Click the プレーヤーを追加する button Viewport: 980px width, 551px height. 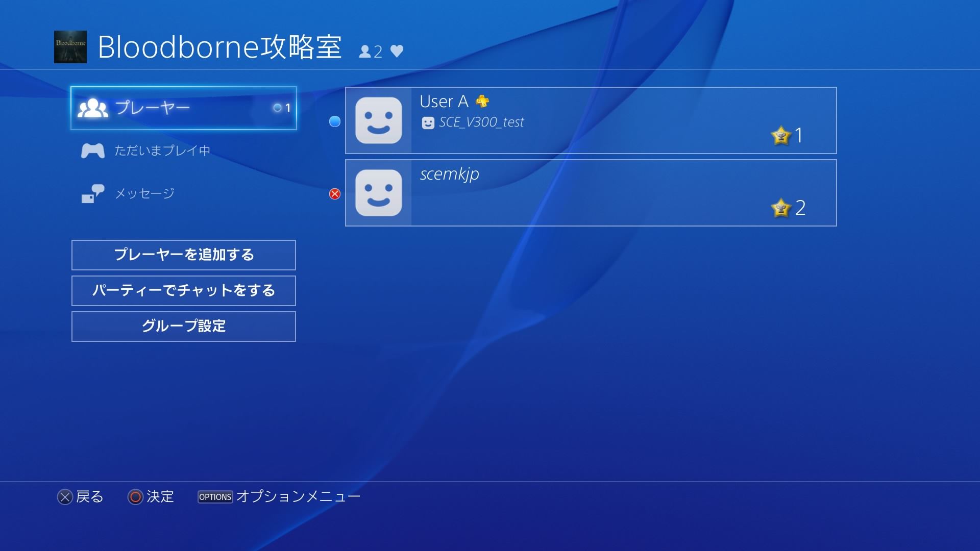pos(184,255)
